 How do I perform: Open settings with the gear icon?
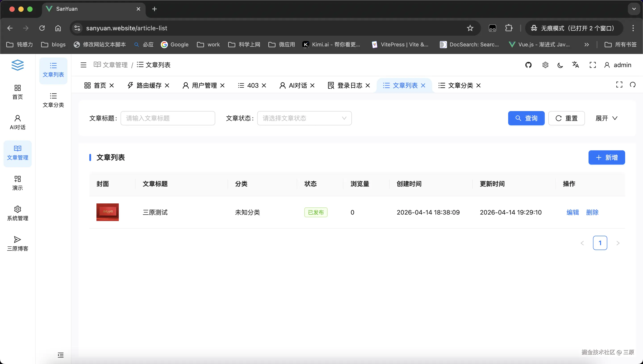click(x=545, y=65)
